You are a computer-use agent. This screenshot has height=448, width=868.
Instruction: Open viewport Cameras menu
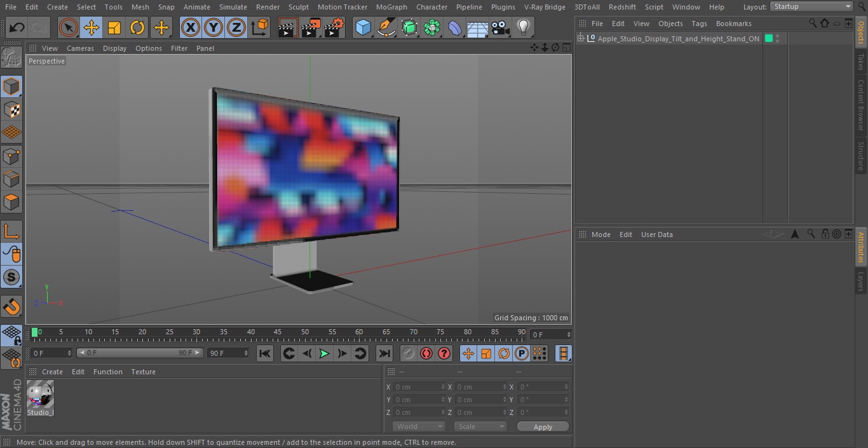pyautogui.click(x=80, y=48)
